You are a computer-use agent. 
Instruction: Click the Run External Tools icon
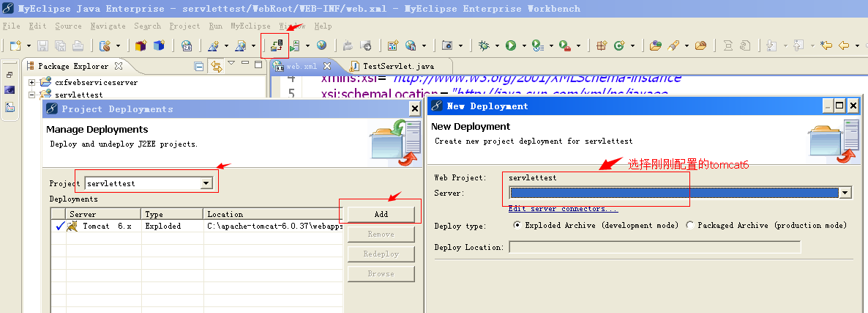pos(564,46)
